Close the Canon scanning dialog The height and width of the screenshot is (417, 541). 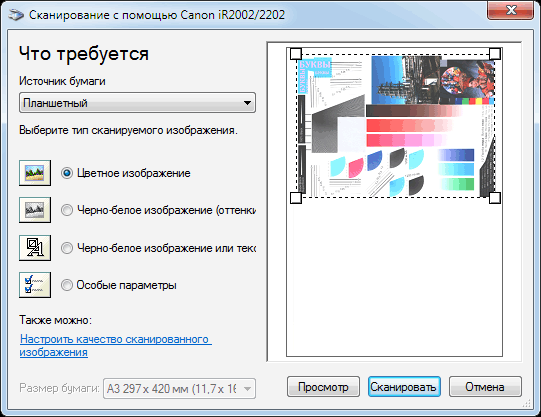[511, 10]
